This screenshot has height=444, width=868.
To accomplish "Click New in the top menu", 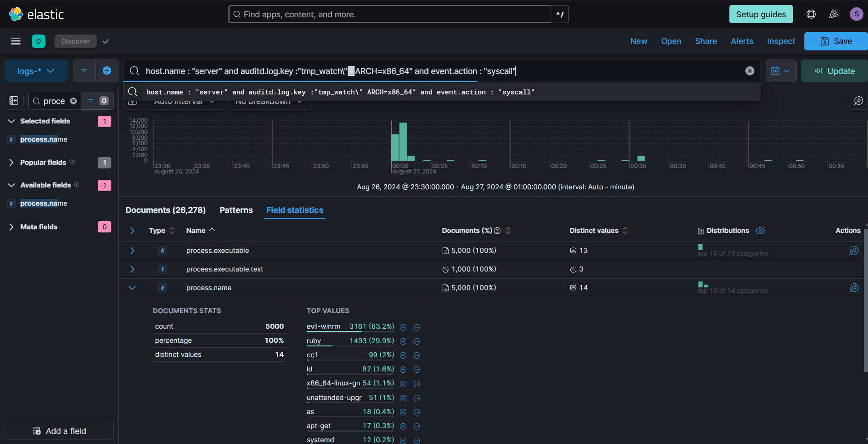I will [639, 41].
